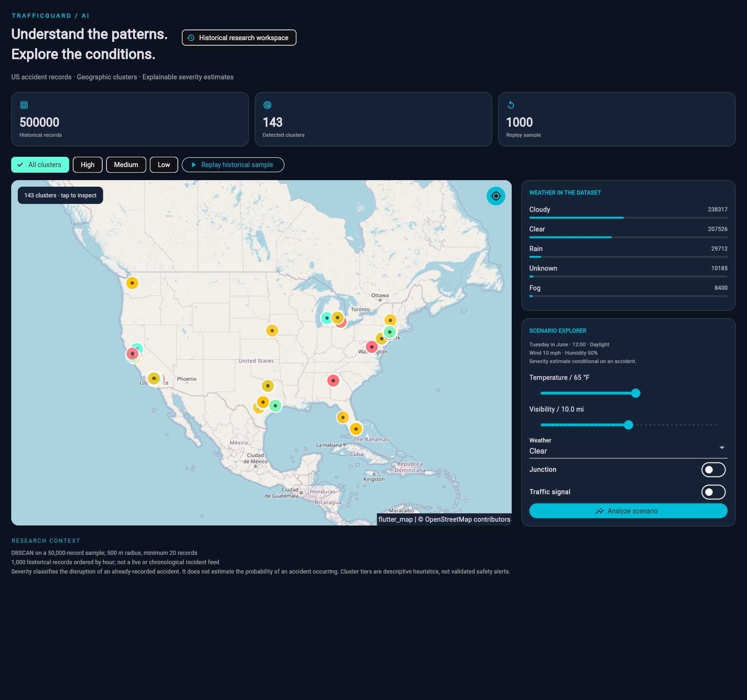Click the Detected clusters target icon
This screenshot has height=700, width=747.
click(x=268, y=105)
